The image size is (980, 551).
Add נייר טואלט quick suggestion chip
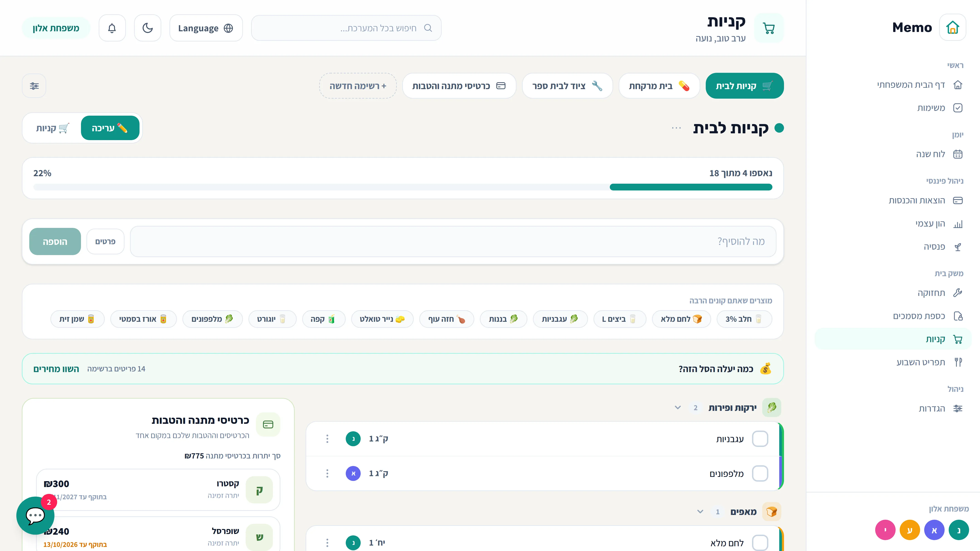point(382,319)
